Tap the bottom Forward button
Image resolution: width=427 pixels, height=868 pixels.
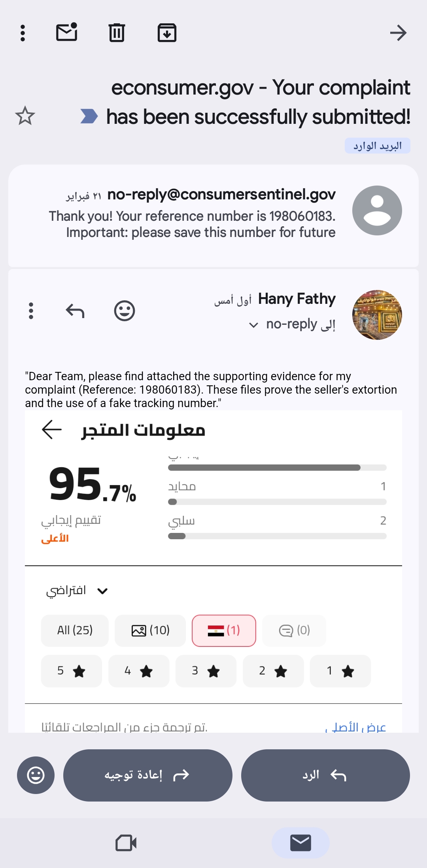147,775
